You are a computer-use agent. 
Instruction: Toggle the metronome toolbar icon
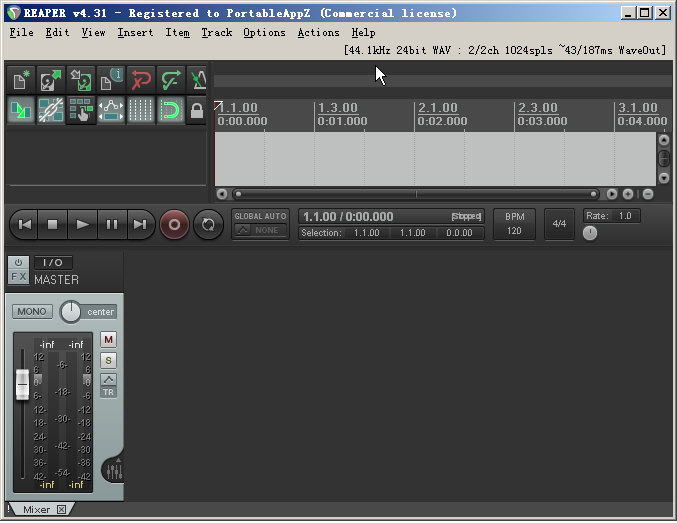[198, 80]
